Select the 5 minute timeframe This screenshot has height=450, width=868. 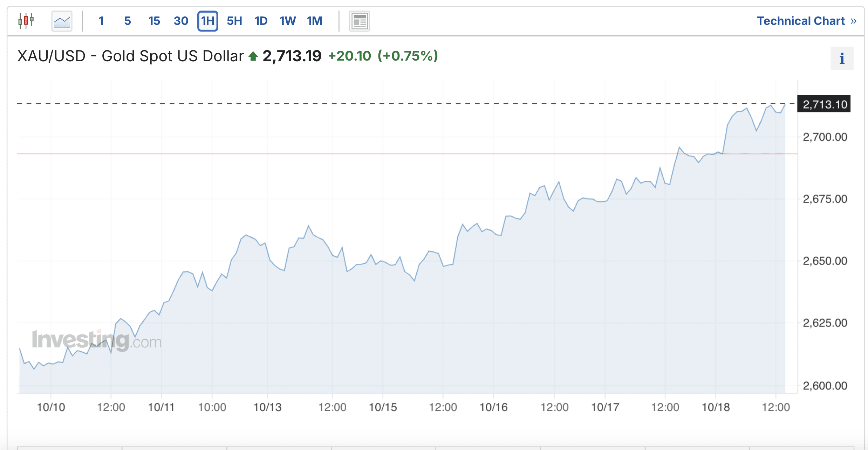click(128, 21)
